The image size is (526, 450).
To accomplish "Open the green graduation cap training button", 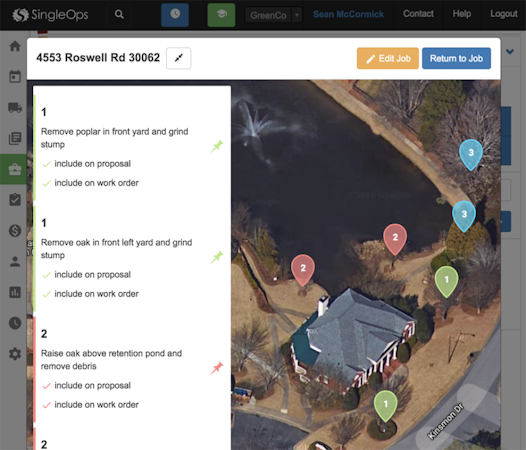I will 221,15.
